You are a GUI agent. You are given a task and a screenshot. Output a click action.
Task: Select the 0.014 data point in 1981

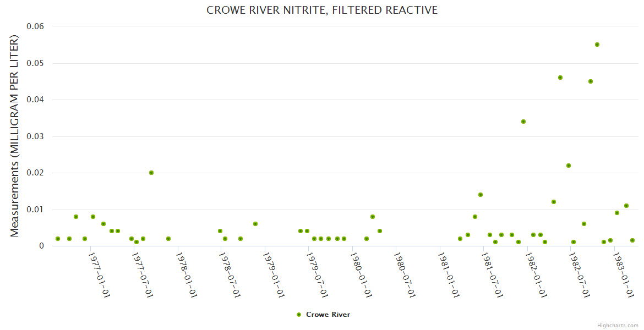click(x=481, y=195)
